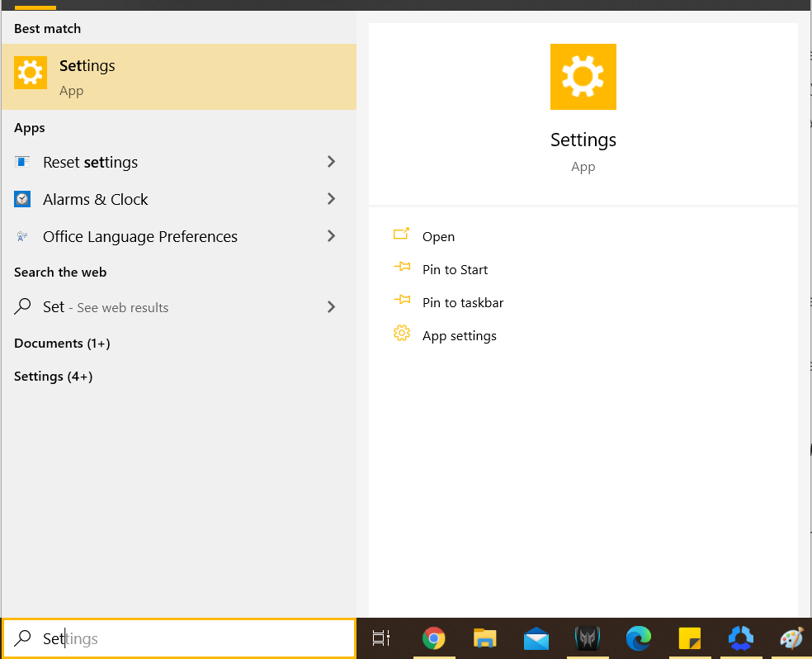
Task: Show the Settings (4+) category
Action: tap(54, 377)
